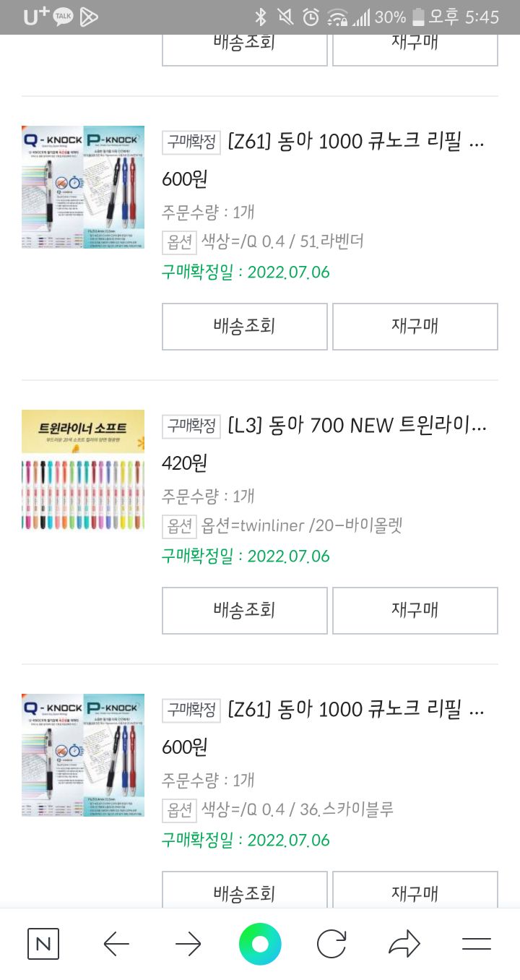Tap the KakaoTalk notification icon in the status bar

[63, 17]
